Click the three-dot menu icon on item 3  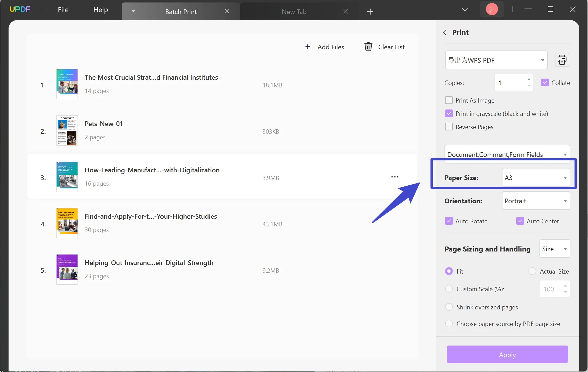click(395, 177)
